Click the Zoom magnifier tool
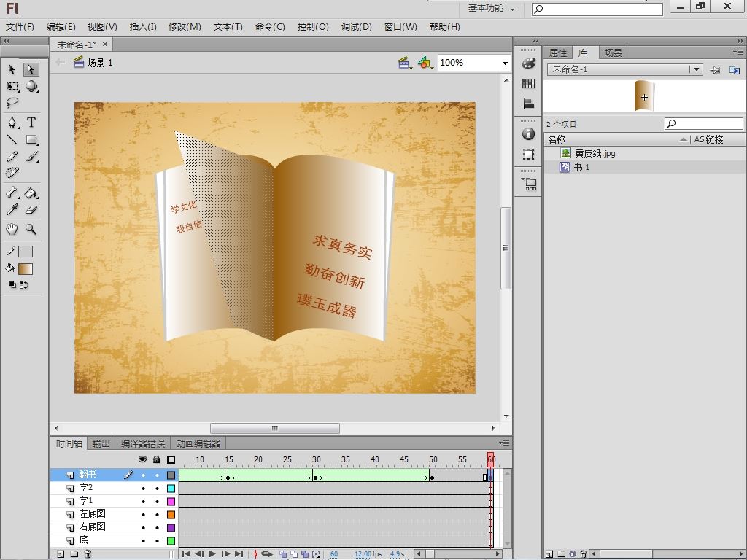 coord(31,229)
